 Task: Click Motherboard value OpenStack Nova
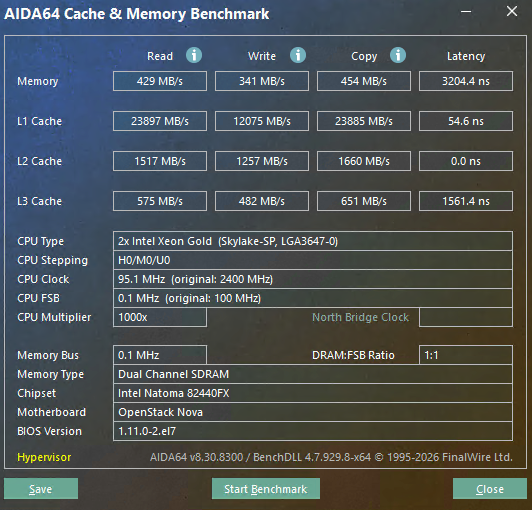coord(313,412)
